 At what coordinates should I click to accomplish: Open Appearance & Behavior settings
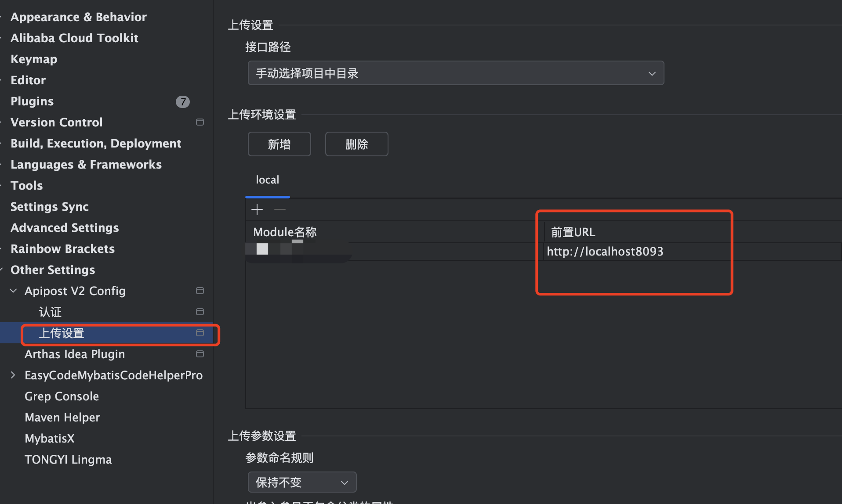coord(78,17)
